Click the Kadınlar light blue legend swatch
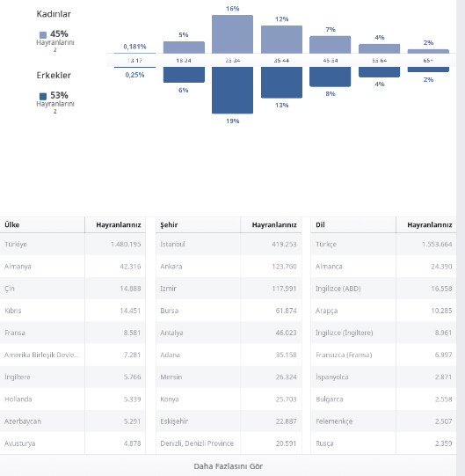 (43, 34)
